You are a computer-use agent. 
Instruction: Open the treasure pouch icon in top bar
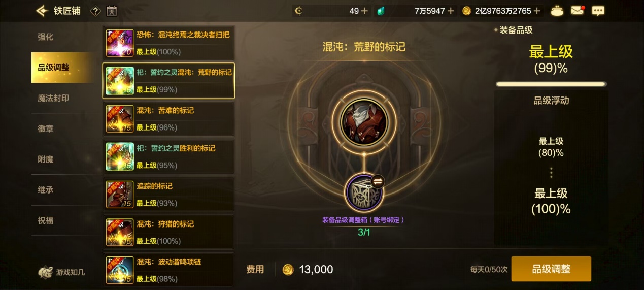pos(557,11)
